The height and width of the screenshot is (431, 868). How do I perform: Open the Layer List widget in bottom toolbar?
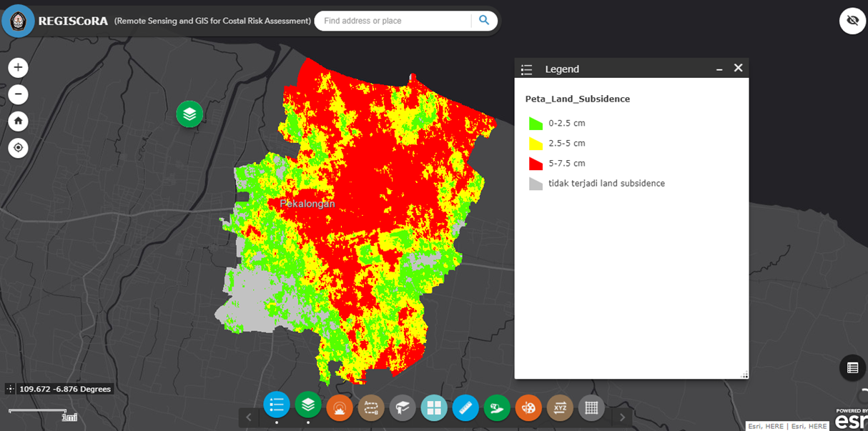[308, 405]
